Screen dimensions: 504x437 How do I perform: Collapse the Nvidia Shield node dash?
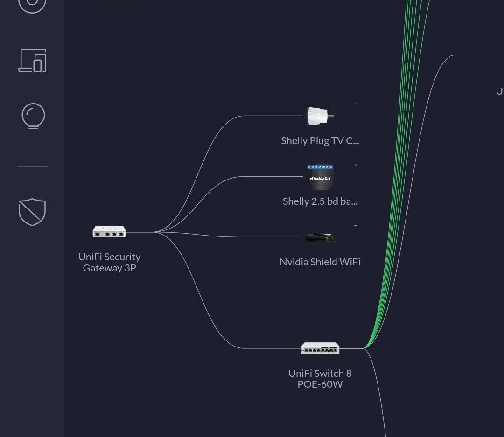(355, 226)
